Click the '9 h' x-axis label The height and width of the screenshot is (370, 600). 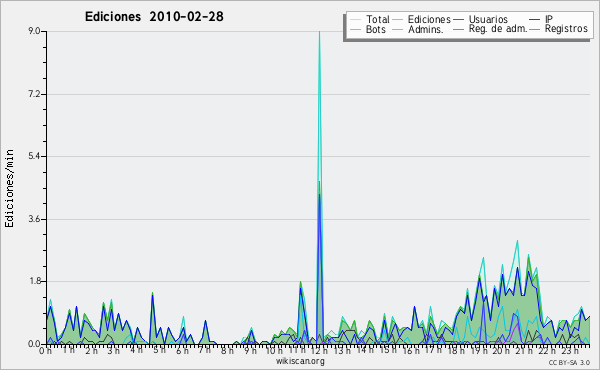pyautogui.click(x=250, y=351)
